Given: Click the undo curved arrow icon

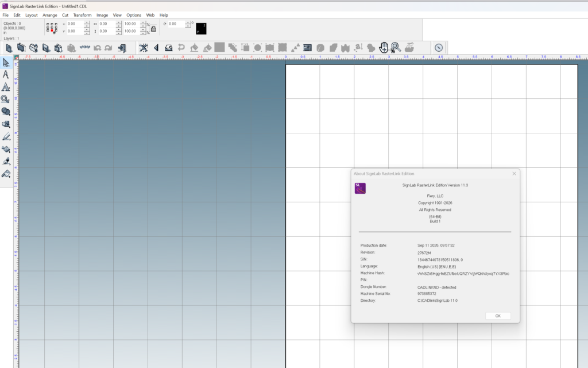Looking at the screenshot, I should tap(97, 48).
